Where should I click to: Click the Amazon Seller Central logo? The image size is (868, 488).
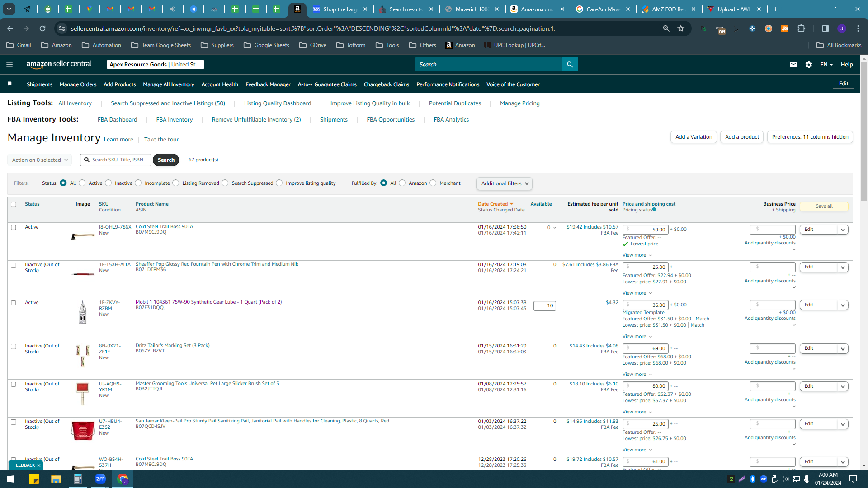pyautogui.click(x=59, y=64)
